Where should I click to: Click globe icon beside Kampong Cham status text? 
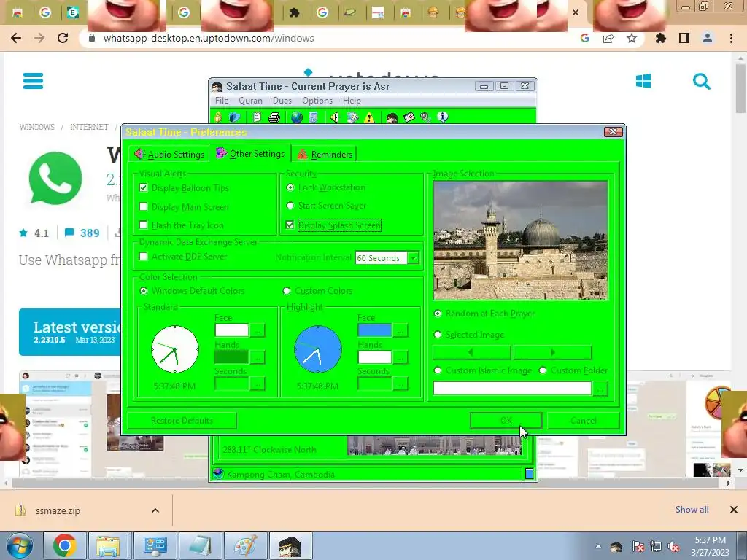218,474
